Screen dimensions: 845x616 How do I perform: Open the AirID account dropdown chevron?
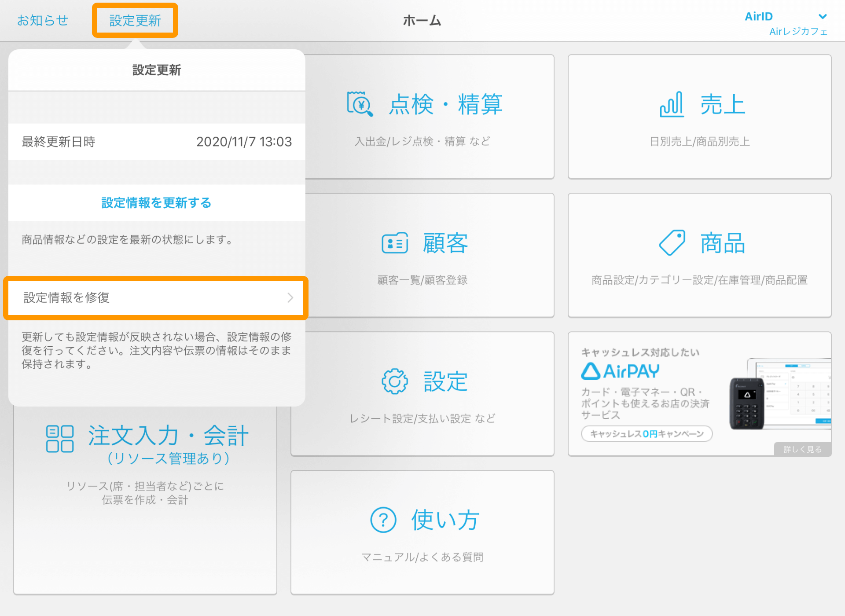point(823,17)
